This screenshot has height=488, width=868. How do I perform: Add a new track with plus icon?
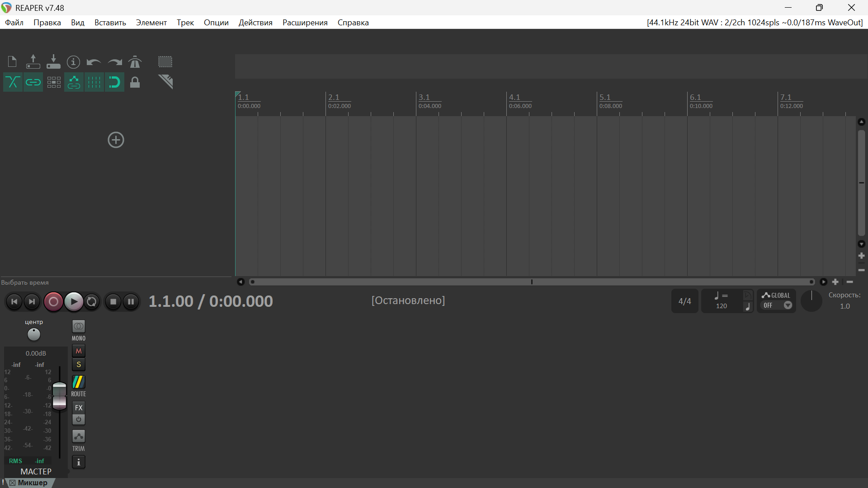tap(116, 140)
